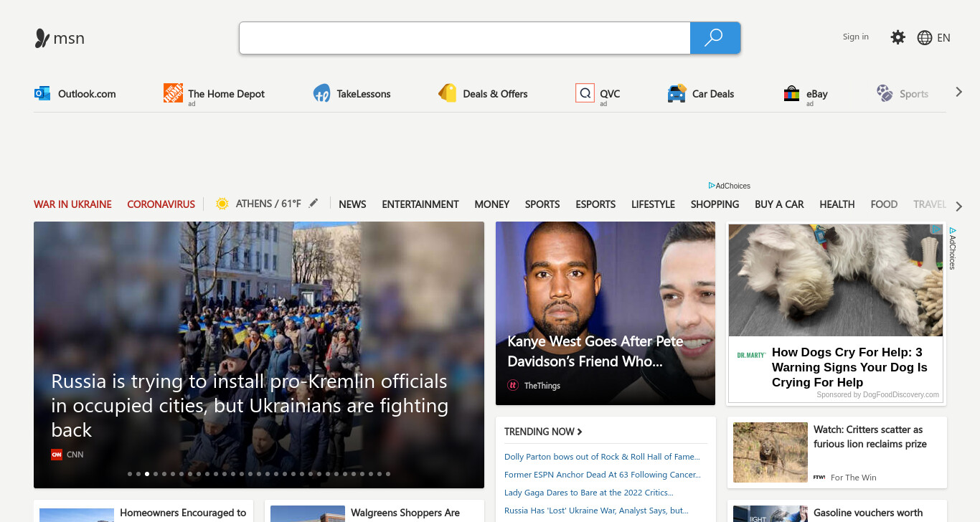Click the Deals & Offers tag icon
The width and height of the screenshot is (980, 522).
coord(448,93)
